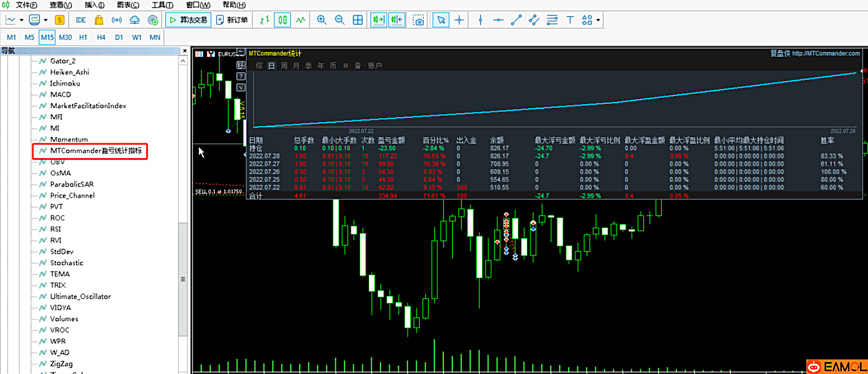Switch chart to line chart mode
Image resolution: width=868 pixels, height=374 pixels.
coord(301,20)
